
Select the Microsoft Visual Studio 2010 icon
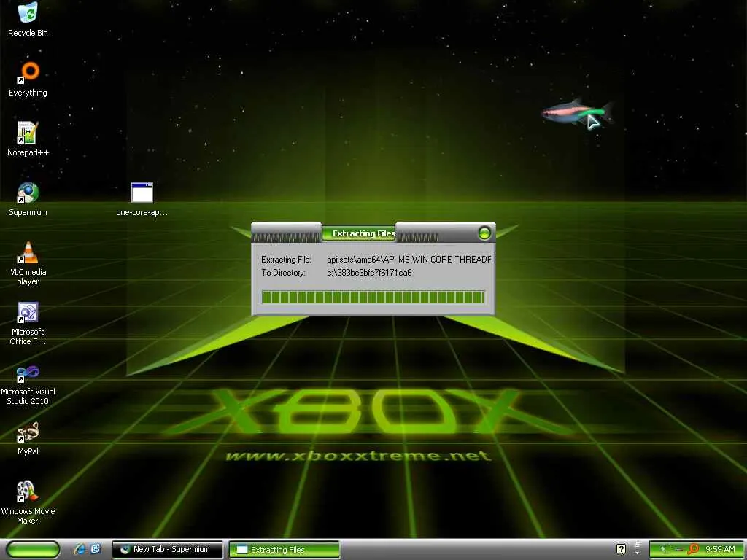[x=28, y=373]
